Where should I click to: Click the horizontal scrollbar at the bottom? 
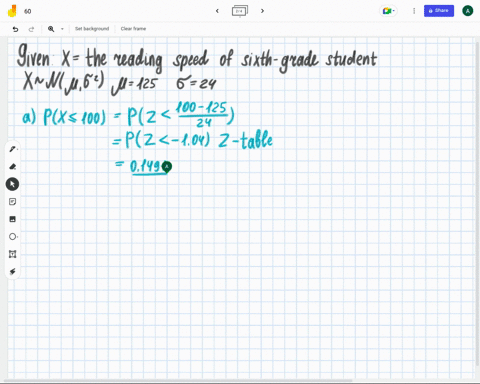click(178, 380)
